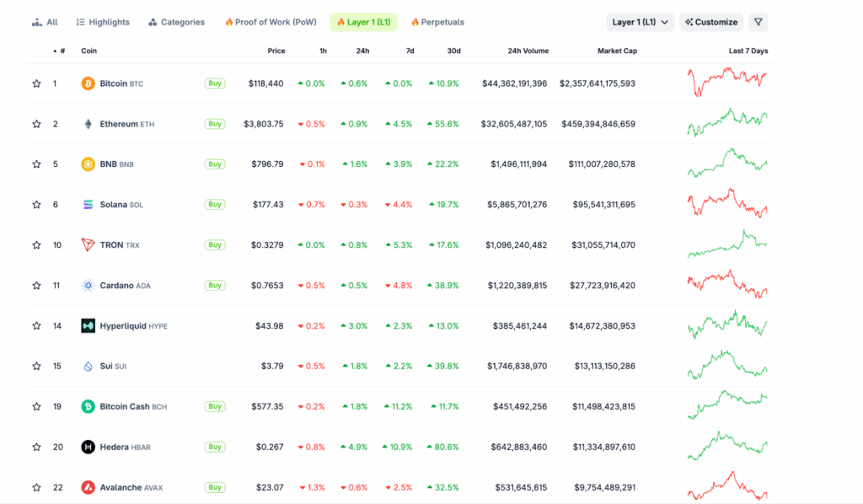Open the Categories tab
The width and height of the screenshot is (863, 504).
pos(177,22)
